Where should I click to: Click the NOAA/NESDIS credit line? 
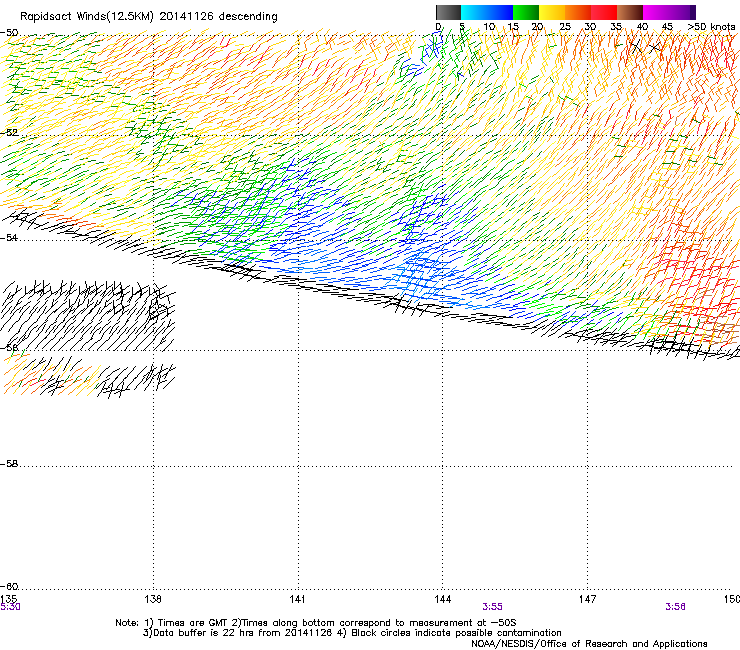pos(589,644)
